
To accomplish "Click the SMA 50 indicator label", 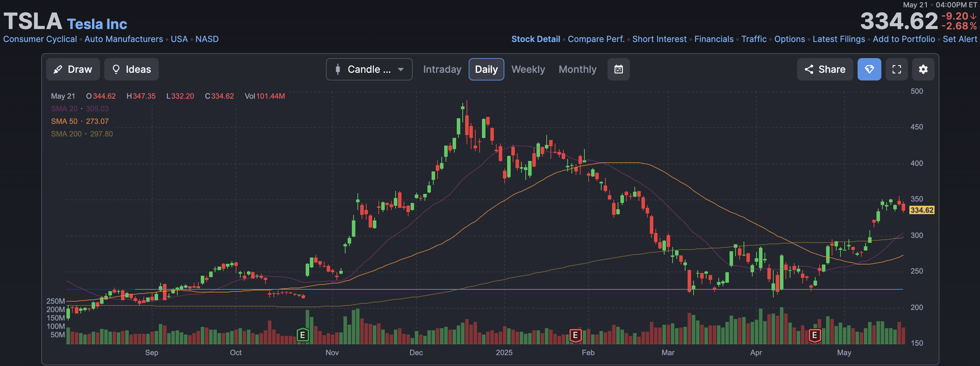I will [x=64, y=121].
